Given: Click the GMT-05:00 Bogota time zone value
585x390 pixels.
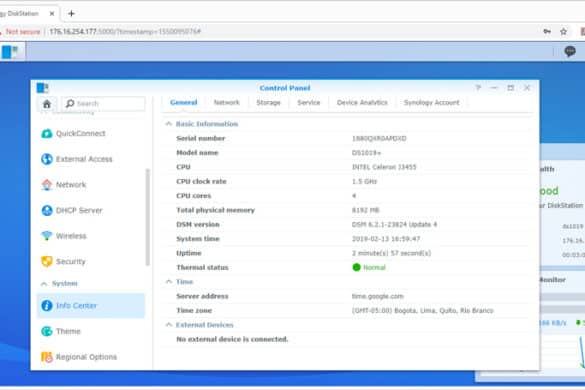Looking at the screenshot, I should (x=423, y=311).
